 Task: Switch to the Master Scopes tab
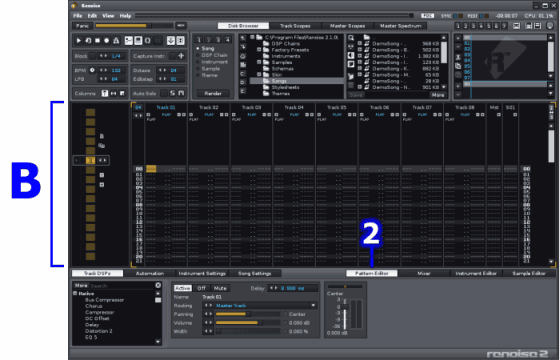point(348,26)
